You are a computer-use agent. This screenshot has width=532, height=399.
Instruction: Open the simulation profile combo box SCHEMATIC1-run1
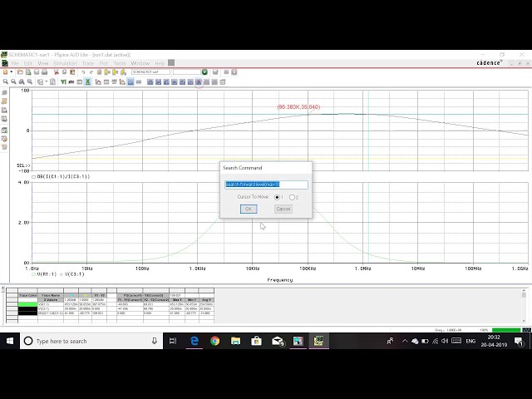coord(150,72)
